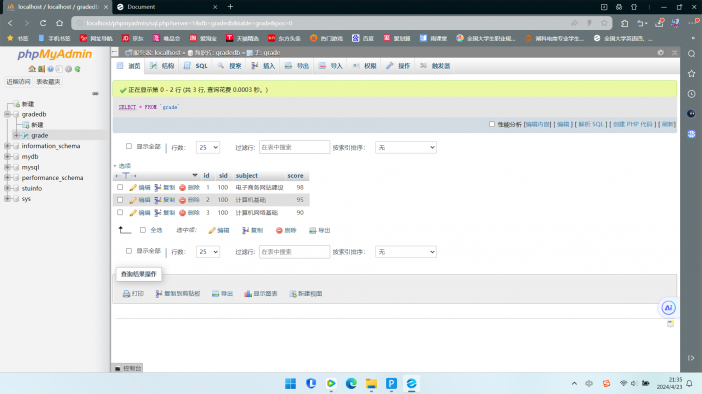The height and width of the screenshot is (394, 702).
Task: Check the checkbox for row id 1
Action: tap(120, 187)
